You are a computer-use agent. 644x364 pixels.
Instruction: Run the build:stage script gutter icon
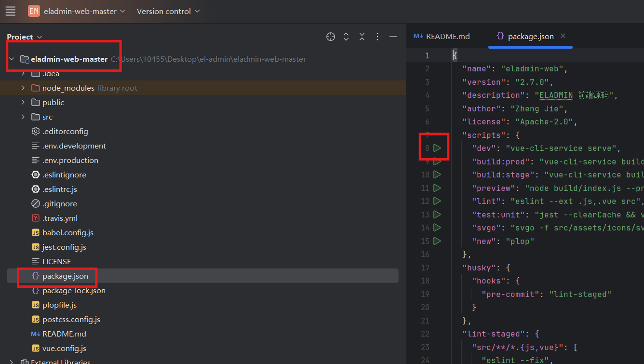(x=437, y=175)
